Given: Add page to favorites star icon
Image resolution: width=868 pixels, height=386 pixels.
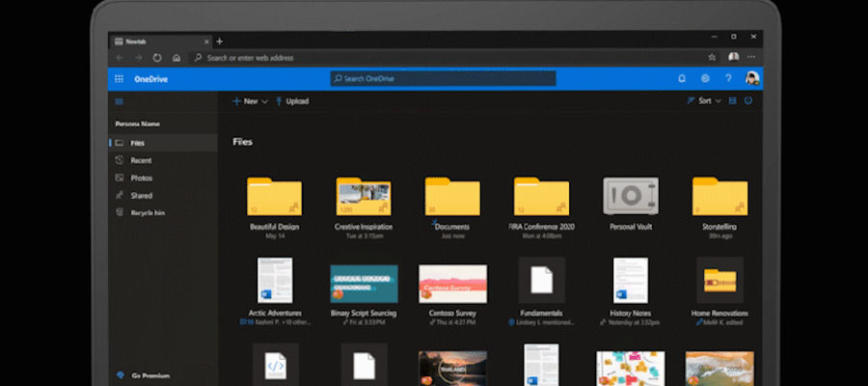Looking at the screenshot, I should [x=712, y=57].
